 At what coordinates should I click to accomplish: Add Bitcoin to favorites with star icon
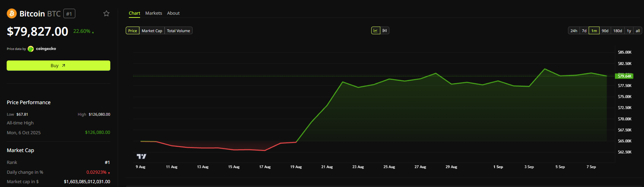point(106,13)
